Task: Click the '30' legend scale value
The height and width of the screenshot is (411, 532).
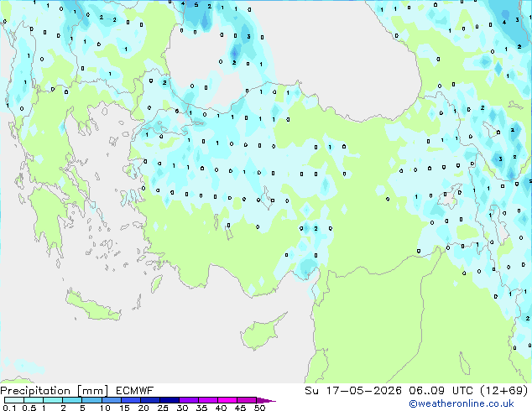Action: coord(183,408)
